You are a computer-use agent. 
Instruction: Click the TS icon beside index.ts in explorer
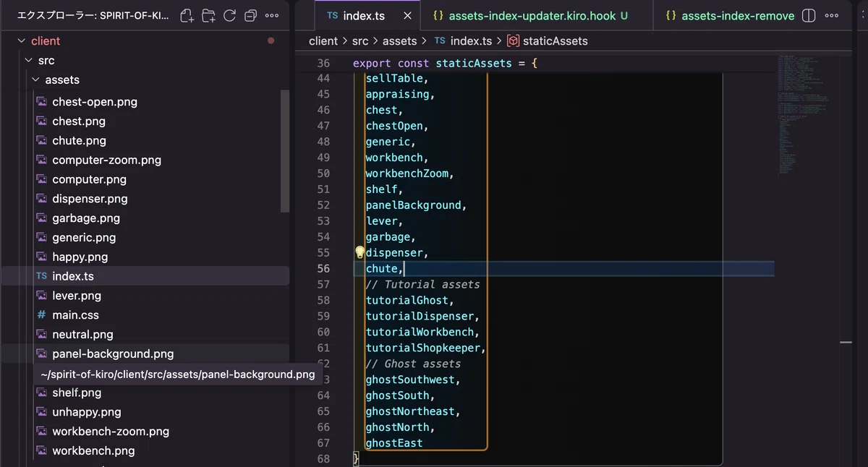tap(41, 276)
